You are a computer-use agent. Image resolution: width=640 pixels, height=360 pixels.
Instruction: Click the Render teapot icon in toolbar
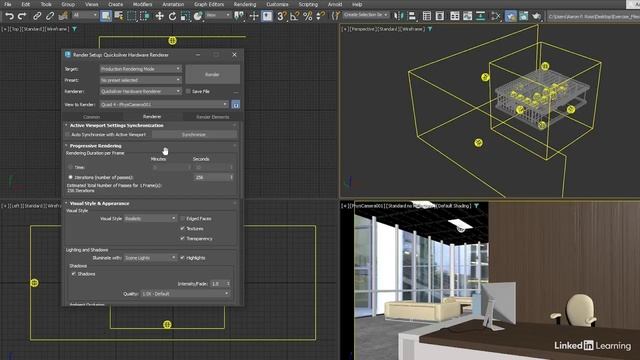536,16
